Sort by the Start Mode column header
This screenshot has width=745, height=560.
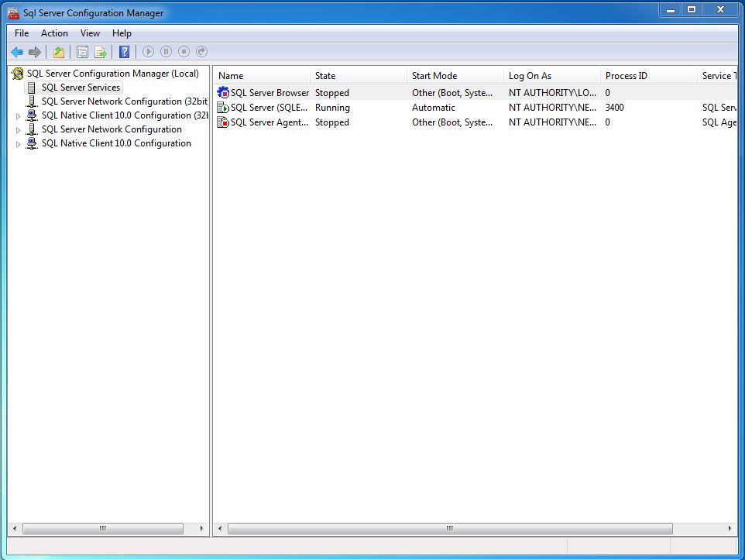[x=455, y=76]
